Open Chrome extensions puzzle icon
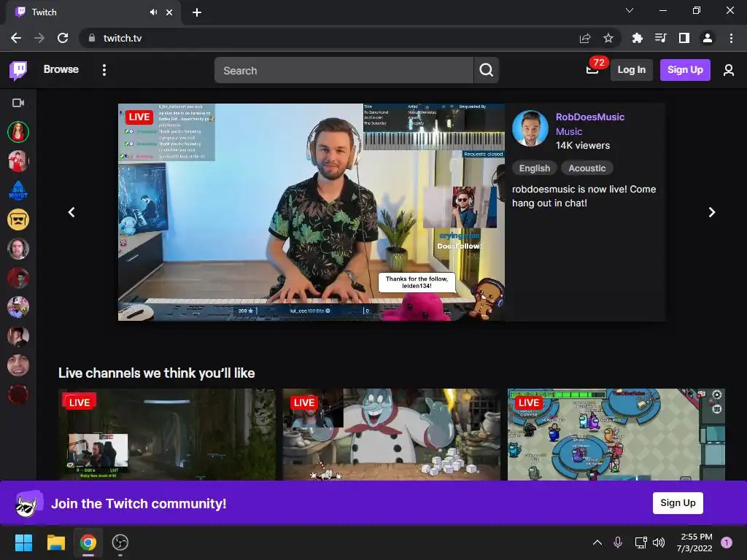Image resolution: width=747 pixels, height=560 pixels. [x=638, y=38]
